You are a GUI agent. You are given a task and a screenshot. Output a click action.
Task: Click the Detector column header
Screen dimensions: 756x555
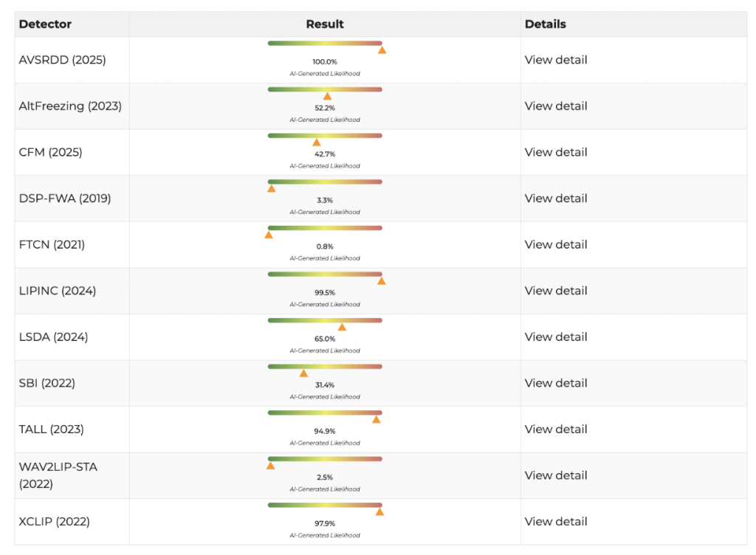pos(45,24)
